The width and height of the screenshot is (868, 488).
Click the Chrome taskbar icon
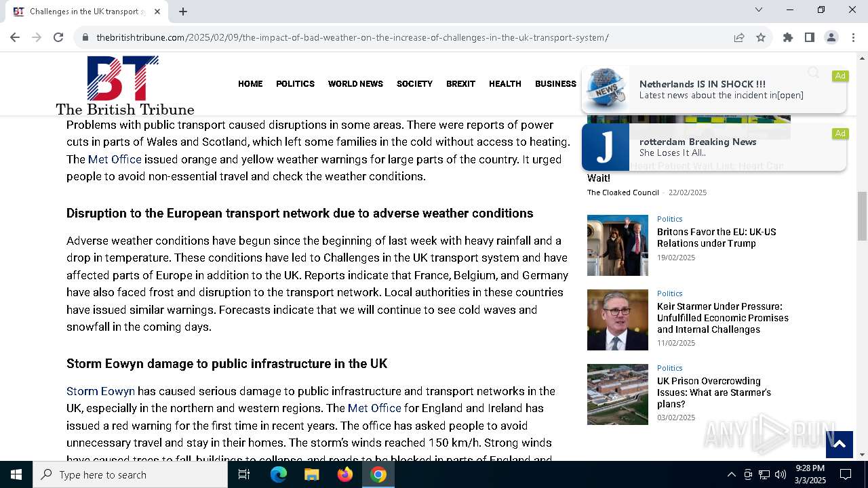coord(378,474)
